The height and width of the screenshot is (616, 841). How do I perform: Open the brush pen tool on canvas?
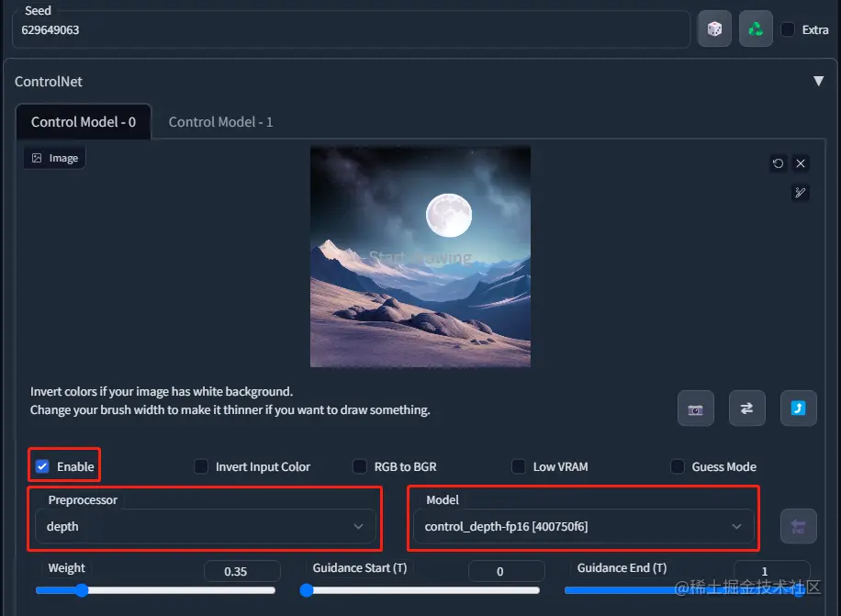tap(801, 193)
